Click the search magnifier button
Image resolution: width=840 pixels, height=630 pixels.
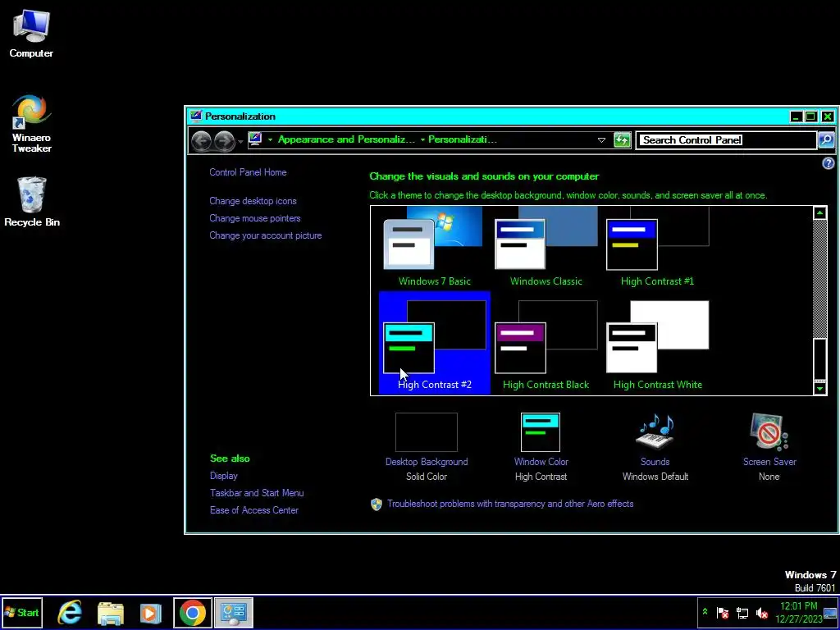825,140
